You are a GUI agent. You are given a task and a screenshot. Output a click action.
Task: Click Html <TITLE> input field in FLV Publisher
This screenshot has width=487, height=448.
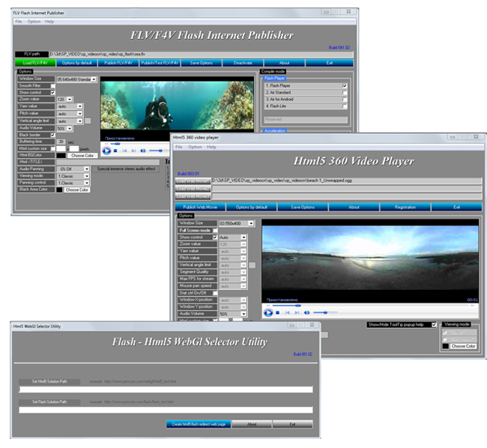(x=108, y=162)
